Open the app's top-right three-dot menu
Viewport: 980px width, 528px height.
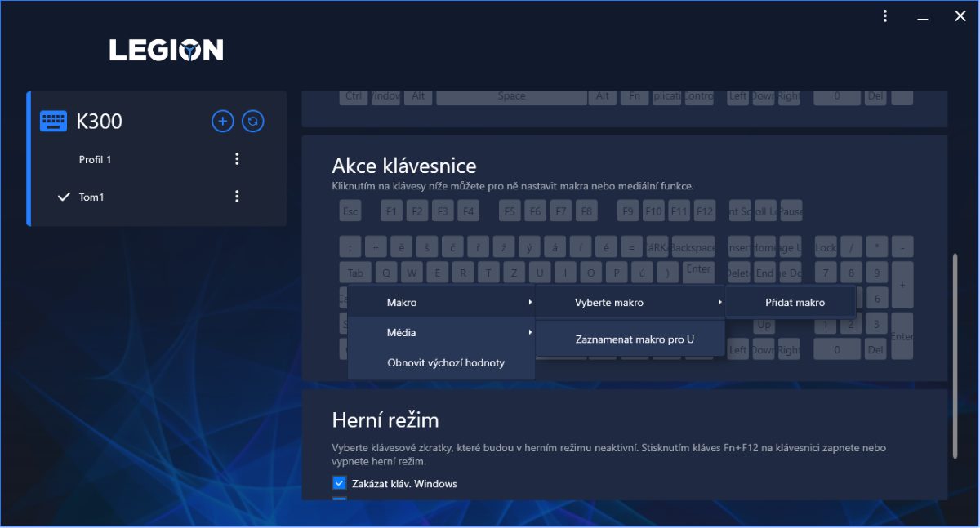885,16
